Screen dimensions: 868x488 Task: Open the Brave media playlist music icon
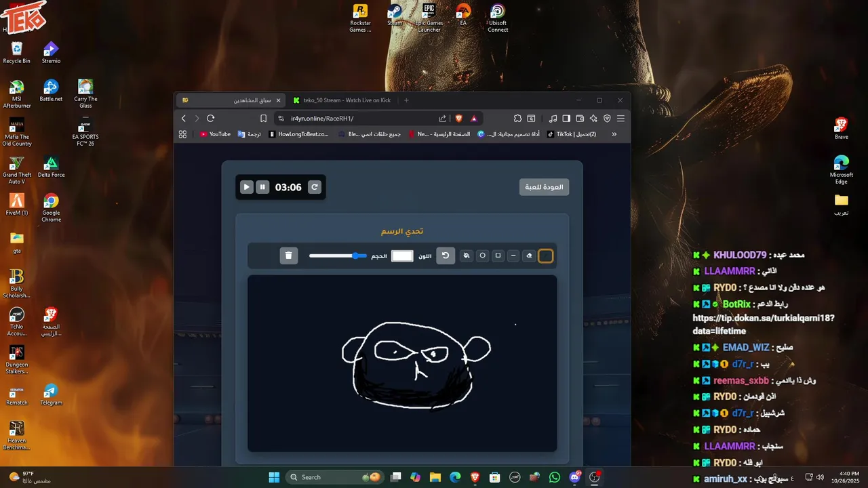click(553, 118)
